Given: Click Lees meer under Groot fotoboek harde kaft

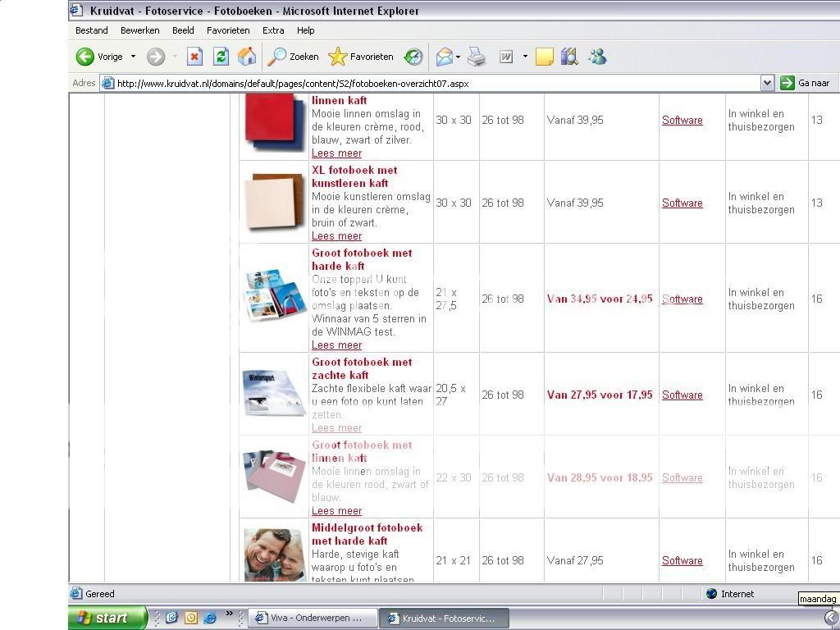Looking at the screenshot, I should tap(336, 345).
